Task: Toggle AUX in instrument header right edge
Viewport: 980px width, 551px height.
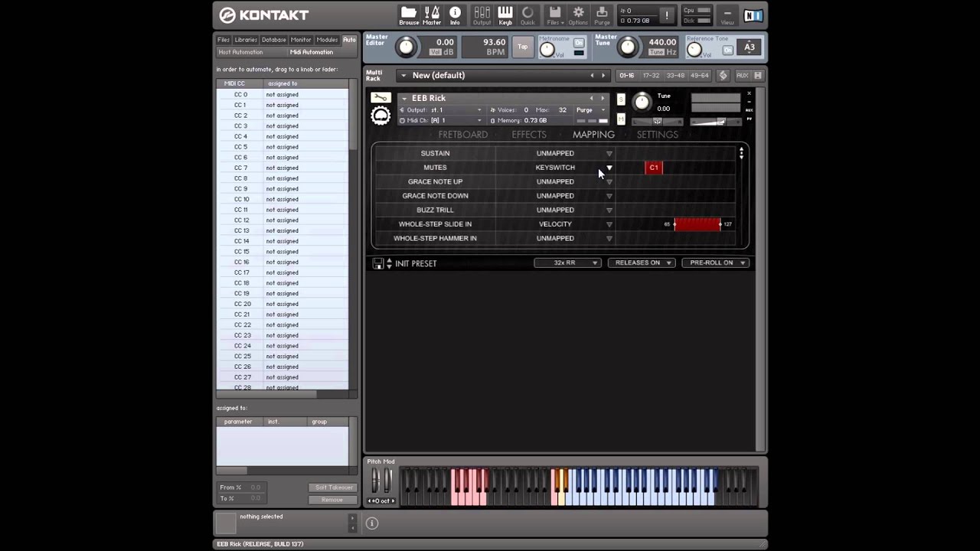Action: point(750,110)
